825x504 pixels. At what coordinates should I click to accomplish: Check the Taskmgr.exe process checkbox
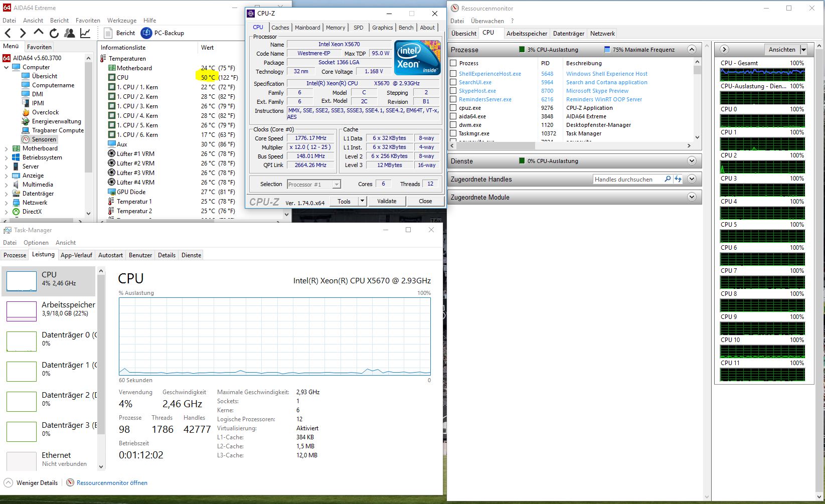(x=453, y=133)
